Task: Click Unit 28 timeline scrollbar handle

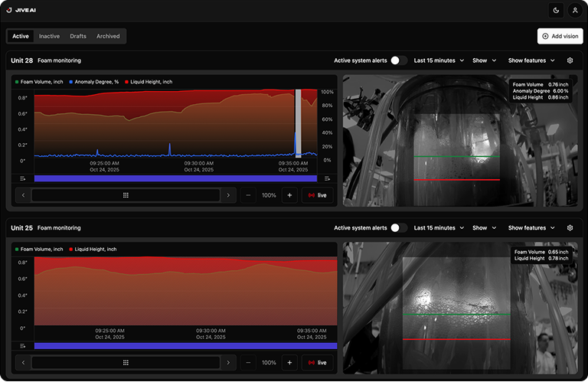Action: [x=126, y=195]
